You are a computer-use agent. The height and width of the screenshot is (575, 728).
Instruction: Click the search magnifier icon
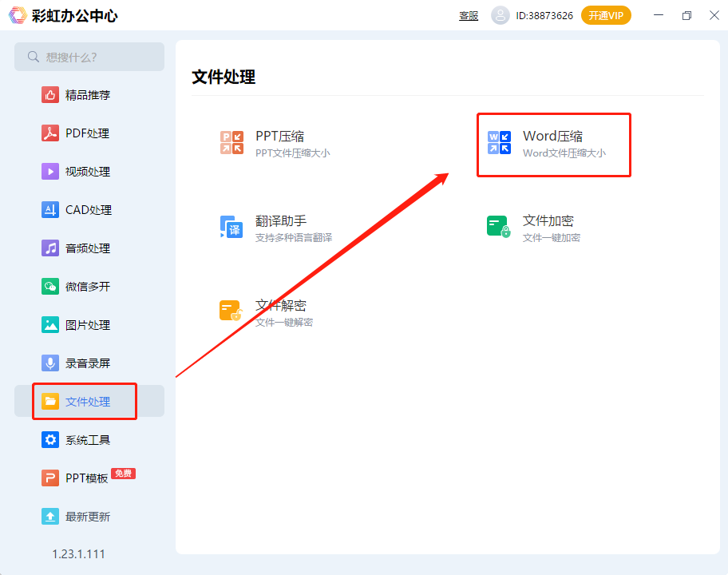(x=33, y=57)
